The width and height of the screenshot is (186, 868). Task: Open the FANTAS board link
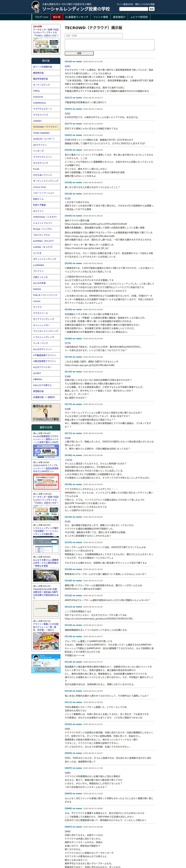(x=46, y=289)
